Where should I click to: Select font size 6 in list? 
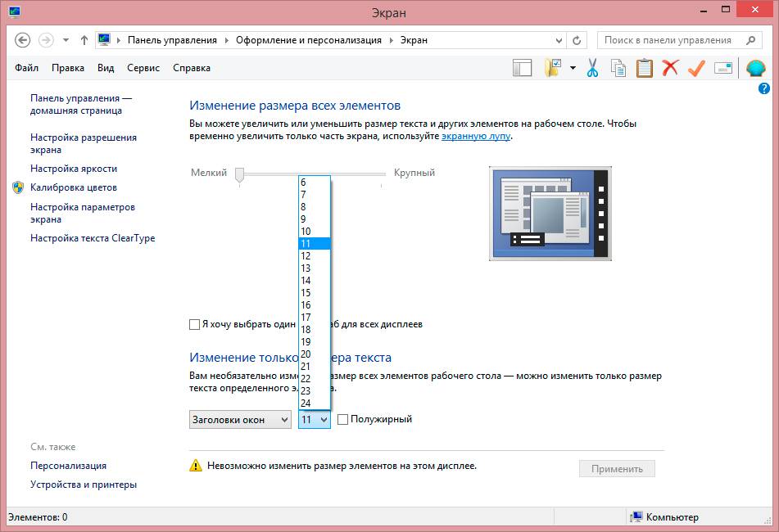click(x=314, y=183)
